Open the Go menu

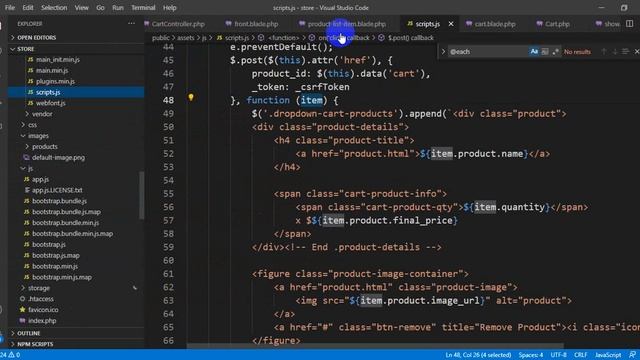pos(100,8)
